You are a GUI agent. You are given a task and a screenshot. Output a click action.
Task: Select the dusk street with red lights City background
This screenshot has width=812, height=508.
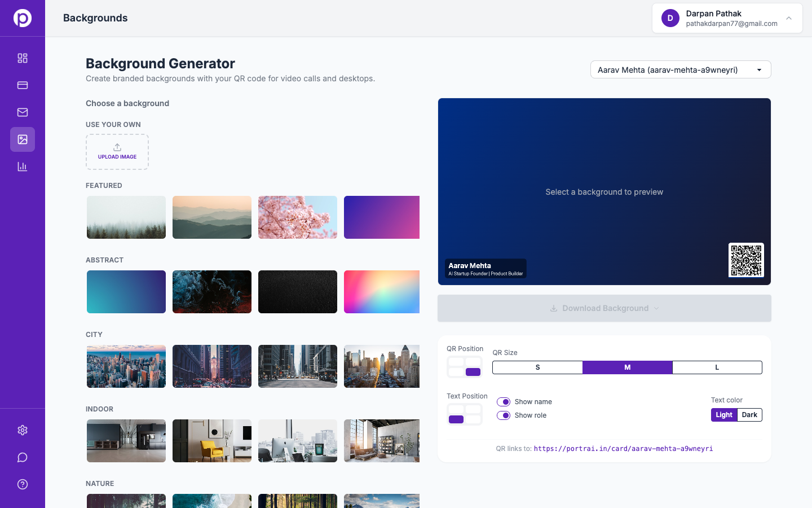212,366
